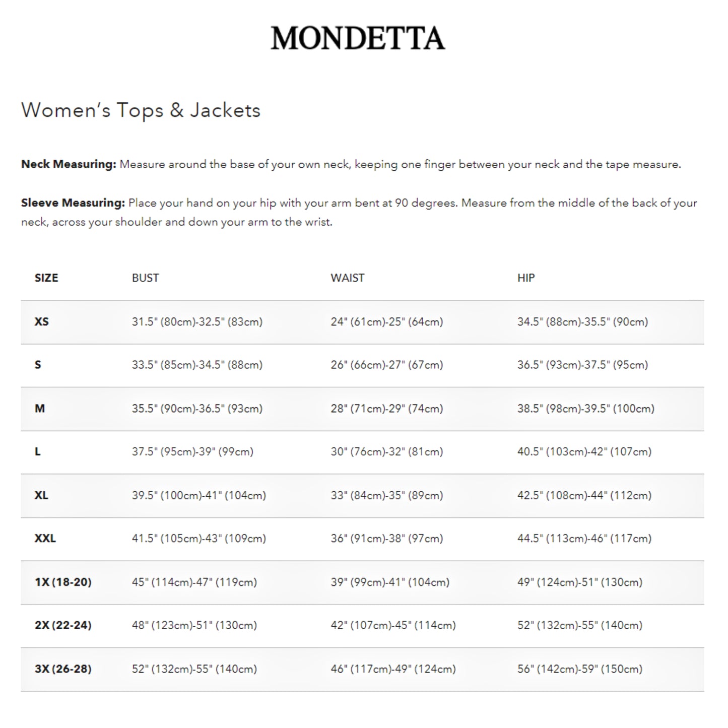Click the MONDETTA logo

tap(358, 38)
